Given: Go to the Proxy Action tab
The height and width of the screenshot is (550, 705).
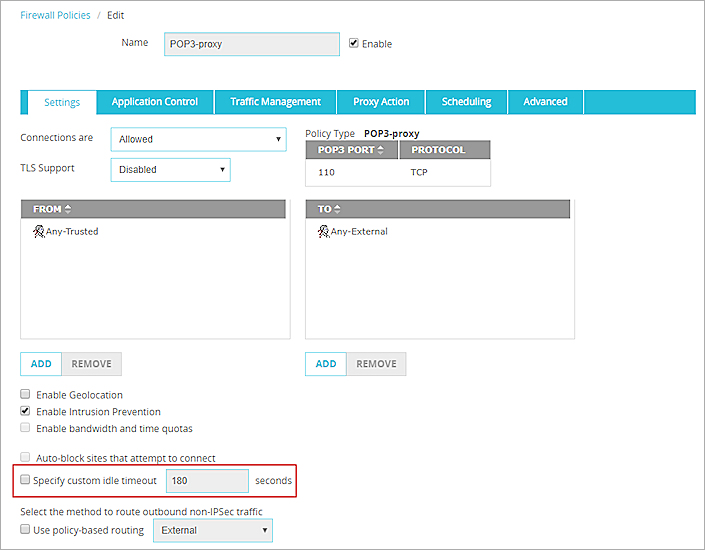Looking at the screenshot, I should pos(381,102).
